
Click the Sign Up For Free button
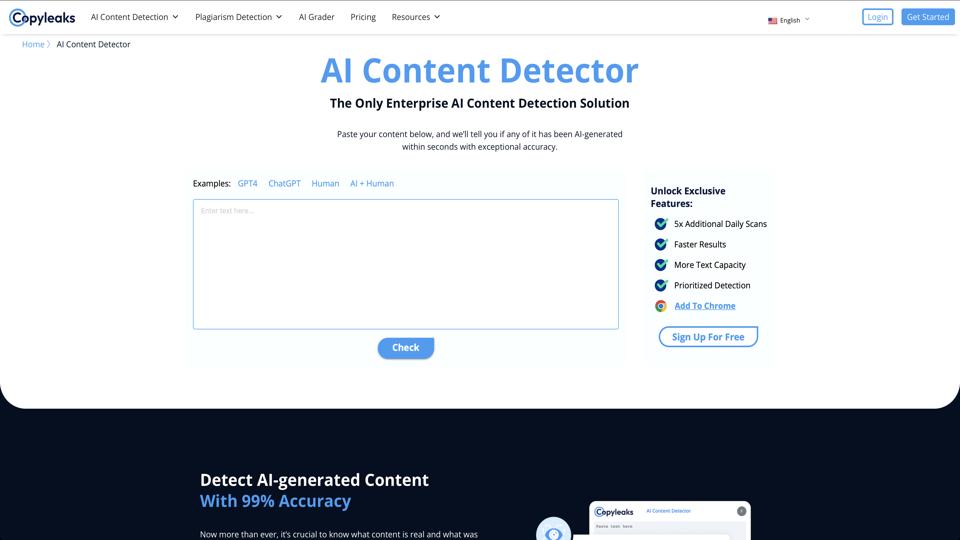point(708,337)
